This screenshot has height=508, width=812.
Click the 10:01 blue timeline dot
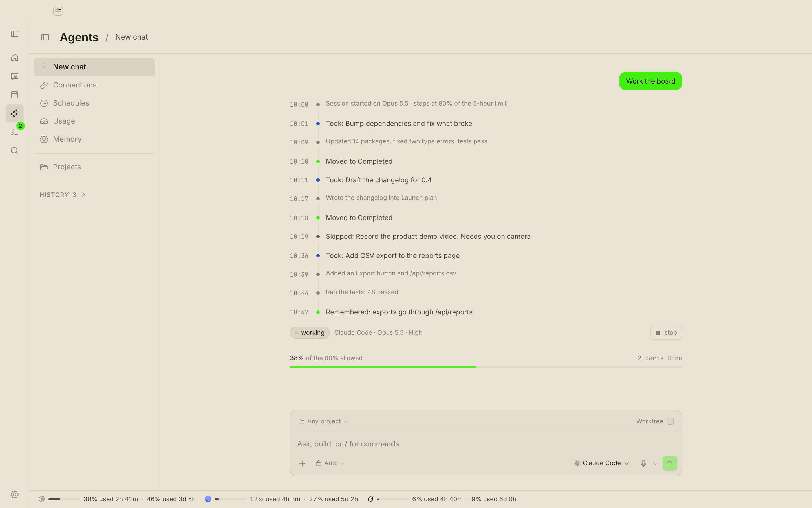click(318, 124)
